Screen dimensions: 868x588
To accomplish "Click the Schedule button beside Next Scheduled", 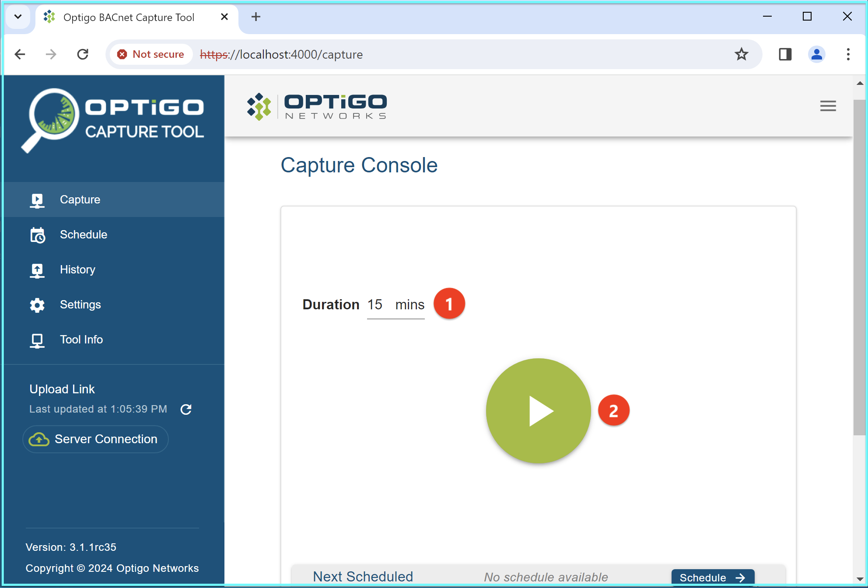I will pyautogui.click(x=713, y=577).
